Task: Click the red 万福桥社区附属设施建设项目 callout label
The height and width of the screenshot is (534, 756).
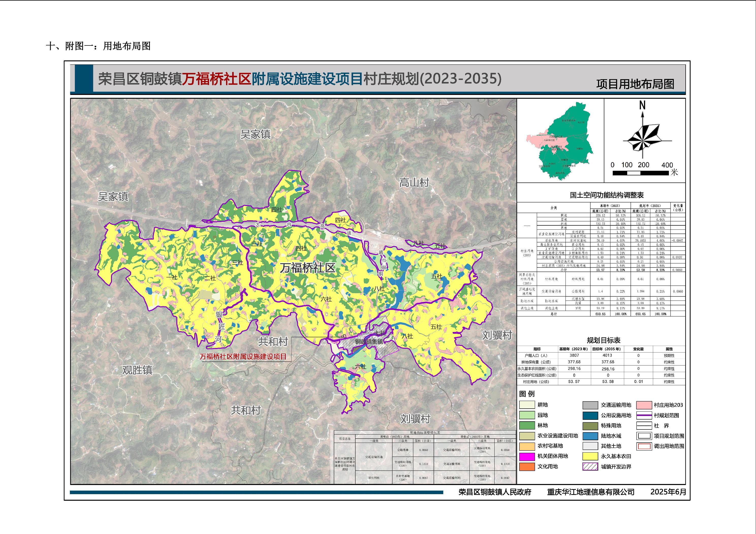Action: coord(243,357)
